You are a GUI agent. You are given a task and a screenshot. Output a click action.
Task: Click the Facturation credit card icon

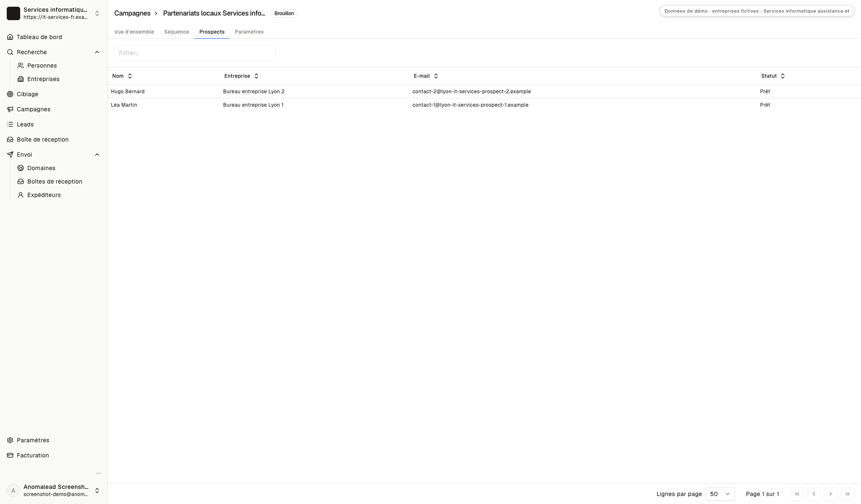(x=10, y=455)
